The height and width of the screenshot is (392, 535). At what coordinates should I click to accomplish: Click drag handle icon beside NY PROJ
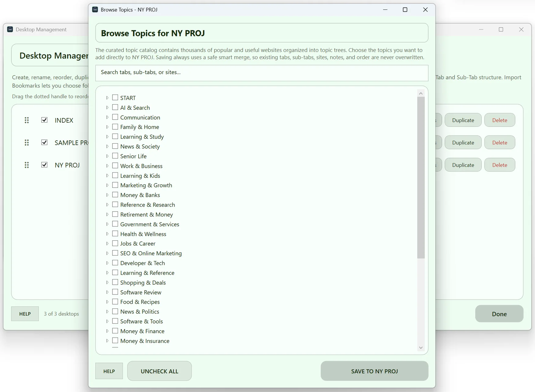coord(27,165)
